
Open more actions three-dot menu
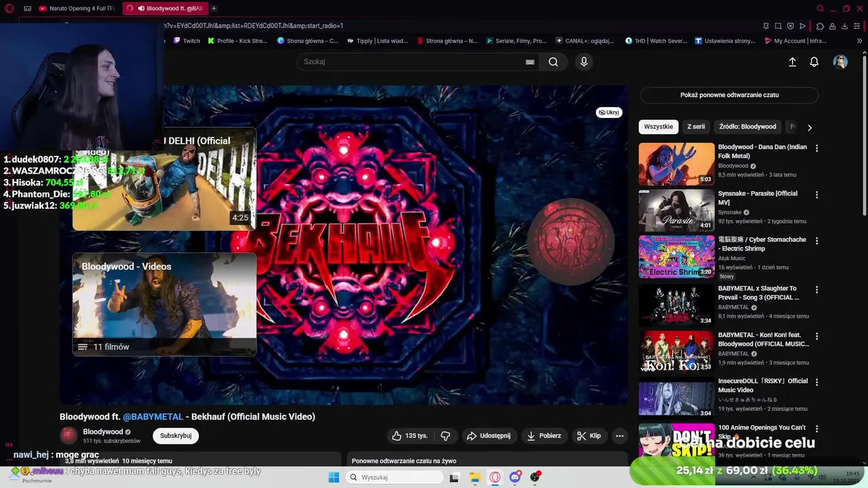pos(619,436)
